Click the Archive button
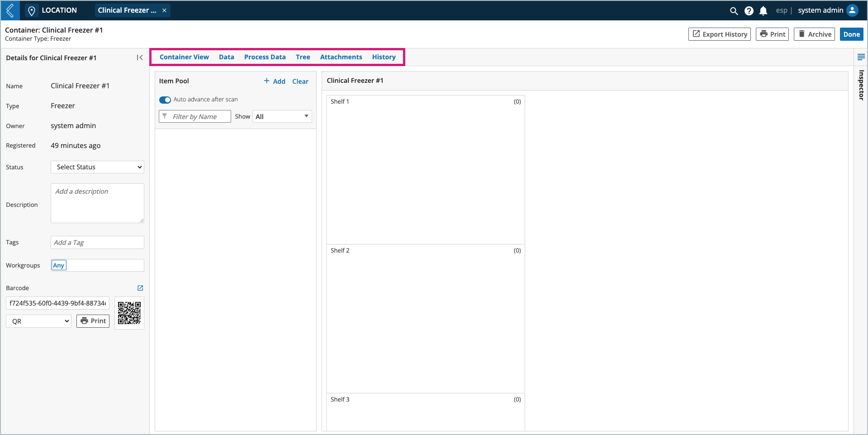This screenshot has height=435, width=868. pos(814,34)
